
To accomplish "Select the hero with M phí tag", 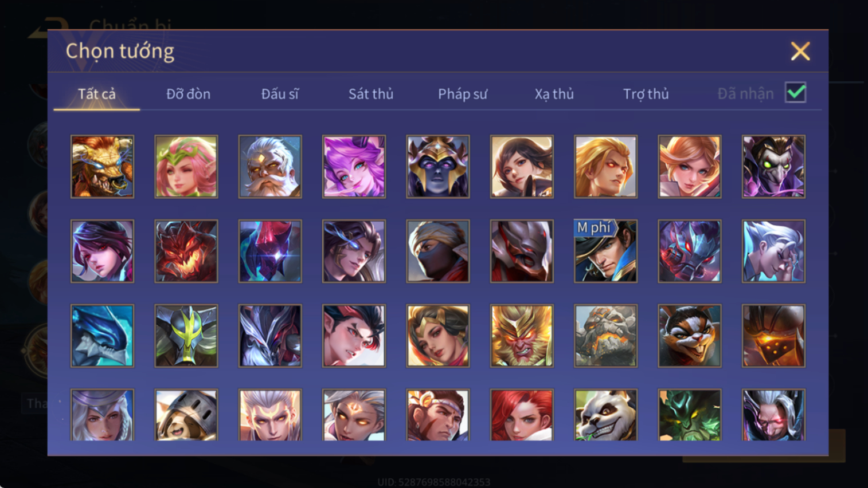I will pyautogui.click(x=605, y=251).
